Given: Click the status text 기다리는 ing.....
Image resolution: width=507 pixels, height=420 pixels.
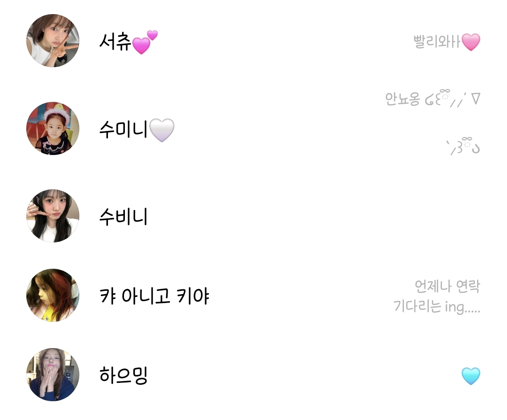Looking at the screenshot, I should coord(437,306).
